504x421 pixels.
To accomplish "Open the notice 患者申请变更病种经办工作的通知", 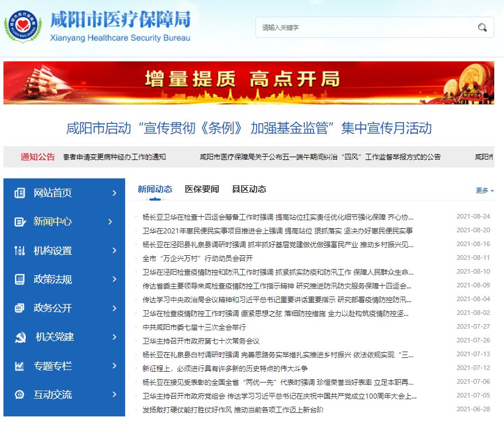I will (114, 157).
